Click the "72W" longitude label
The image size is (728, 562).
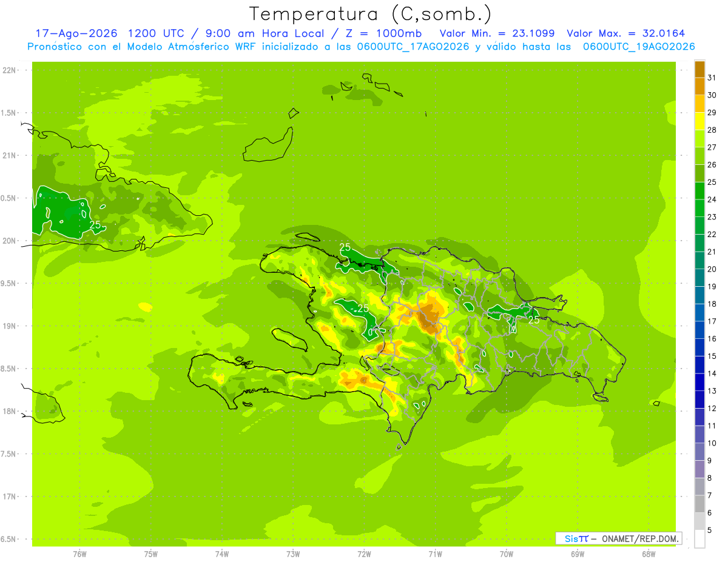pyautogui.click(x=364, y=554)
